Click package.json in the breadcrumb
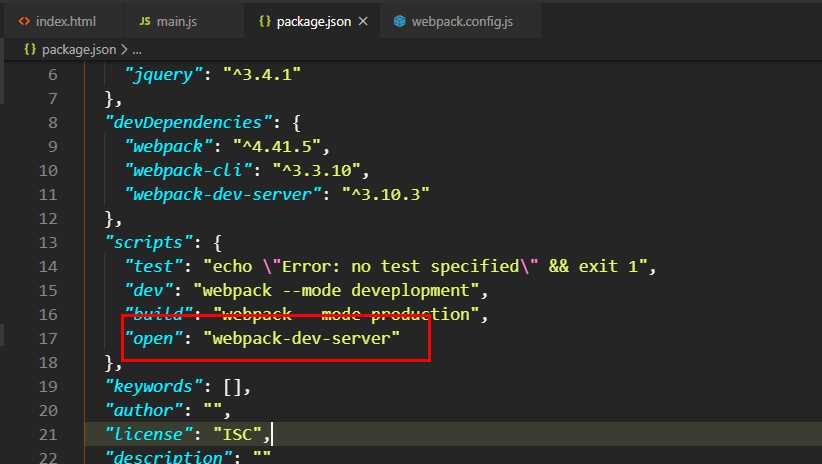 pyautogui.click(x=79, y=50)
